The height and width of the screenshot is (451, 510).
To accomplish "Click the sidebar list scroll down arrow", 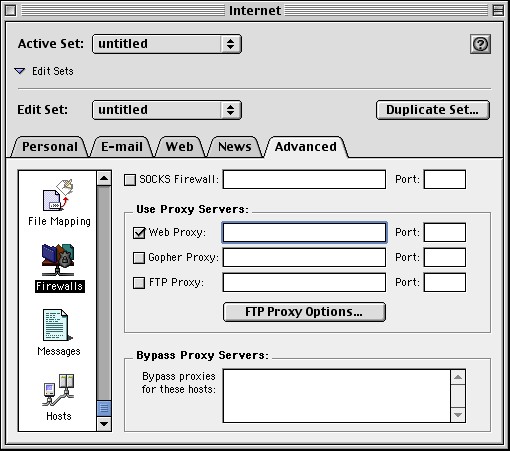I will pyautogui.click(x=104, y=424).
